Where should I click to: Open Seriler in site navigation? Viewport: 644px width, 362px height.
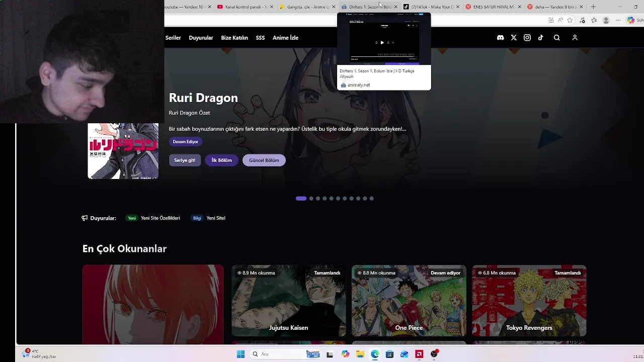click(x=173, y=38)
